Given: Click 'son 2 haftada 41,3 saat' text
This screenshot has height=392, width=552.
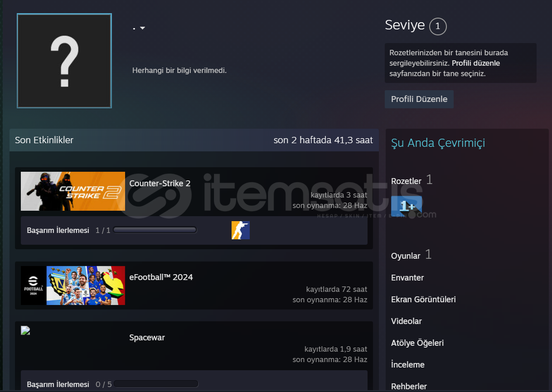Looking at the screenshot, I should pos(323,140).
